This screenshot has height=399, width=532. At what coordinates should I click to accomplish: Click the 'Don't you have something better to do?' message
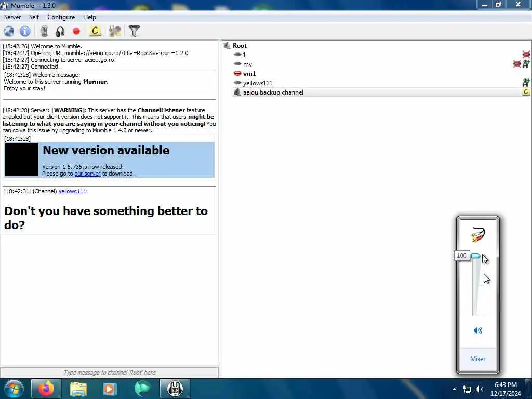tap(106, 218)
